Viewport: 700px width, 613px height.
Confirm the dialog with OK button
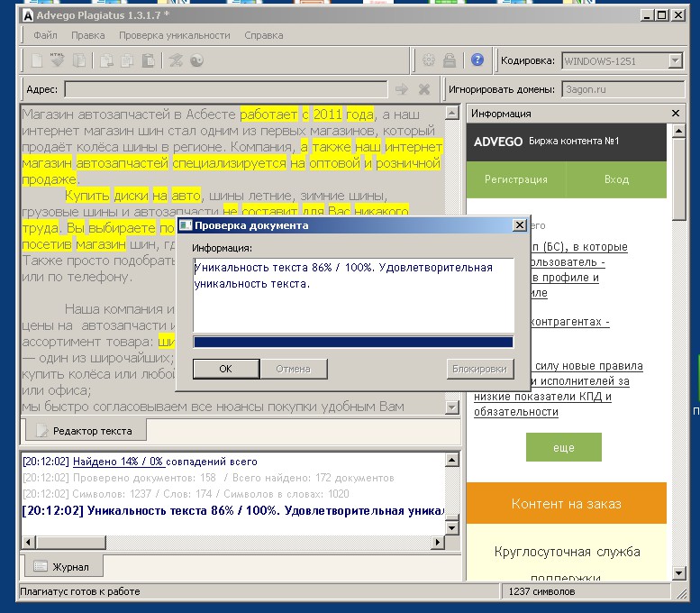(226, 369)
